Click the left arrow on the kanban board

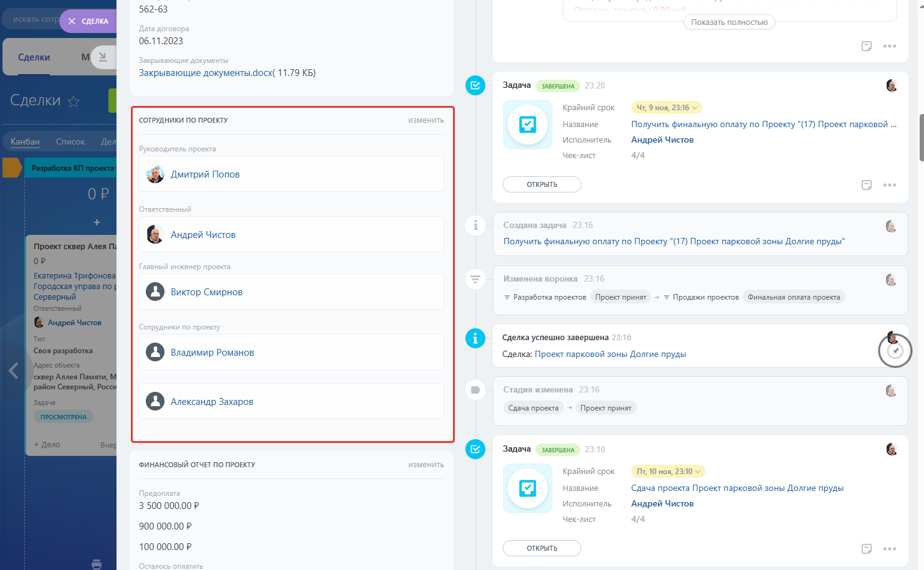pyautogui.click(x=13, y=371)
